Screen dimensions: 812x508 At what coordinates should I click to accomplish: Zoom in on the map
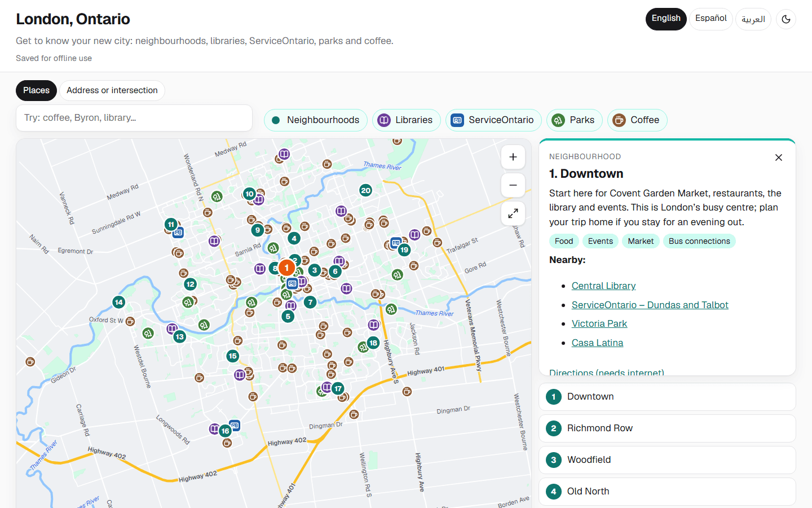click(x=513, y=157)
